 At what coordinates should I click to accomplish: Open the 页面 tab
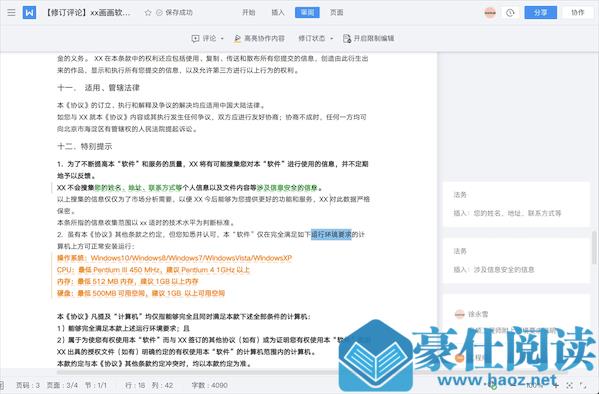tap(337, 13)
